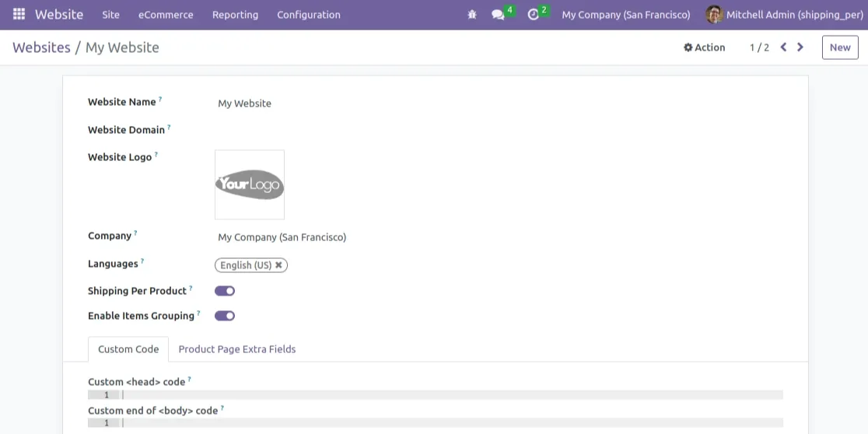Disable Shipping Per Product toggle

225,291
